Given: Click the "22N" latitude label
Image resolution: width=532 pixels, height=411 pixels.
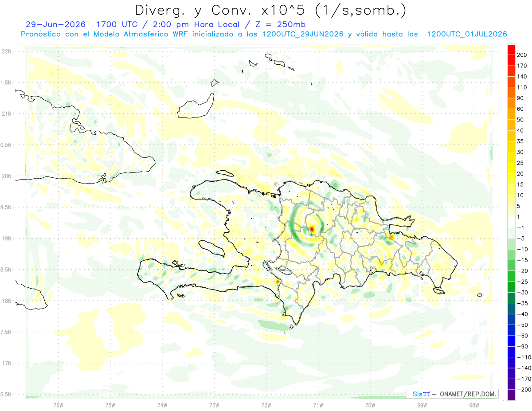Looking at the screenshot, I should tap(6, 51).
